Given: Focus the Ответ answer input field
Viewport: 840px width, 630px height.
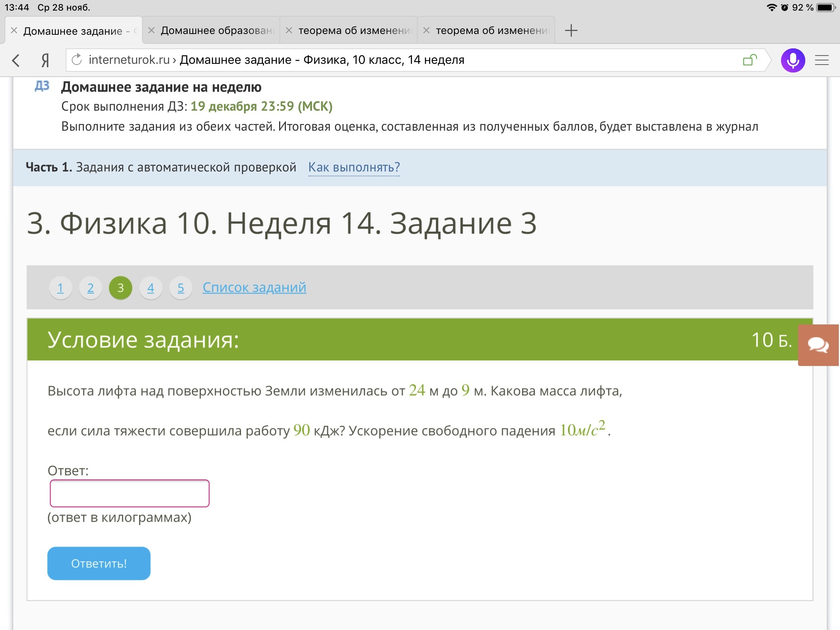Looking at the screenshot, I should [130, 493].
